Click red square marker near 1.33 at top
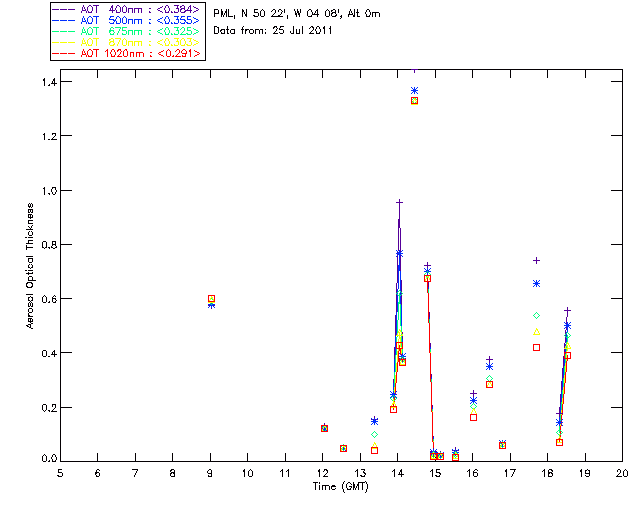Viewport: 640px width, 512px height. (415, 101)
